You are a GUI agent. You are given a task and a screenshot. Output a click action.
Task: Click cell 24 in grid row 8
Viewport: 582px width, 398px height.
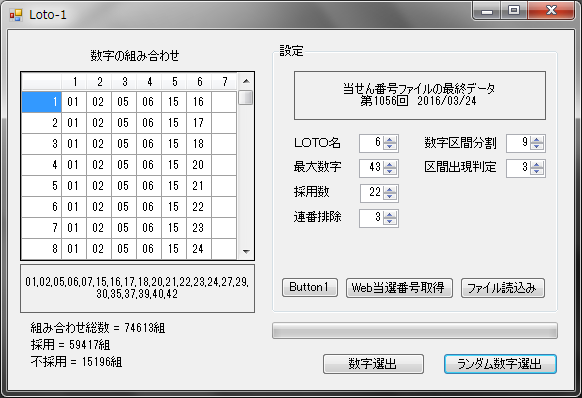[199, 249]
